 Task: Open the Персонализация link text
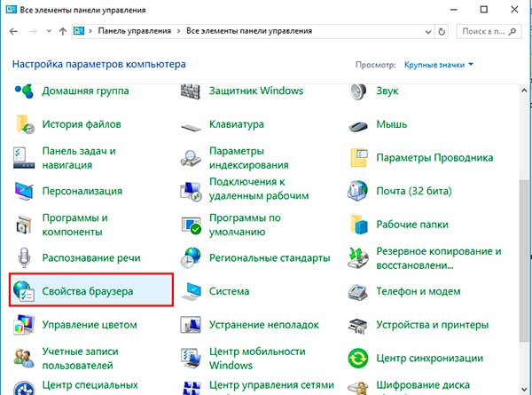(x=82, y=191)
